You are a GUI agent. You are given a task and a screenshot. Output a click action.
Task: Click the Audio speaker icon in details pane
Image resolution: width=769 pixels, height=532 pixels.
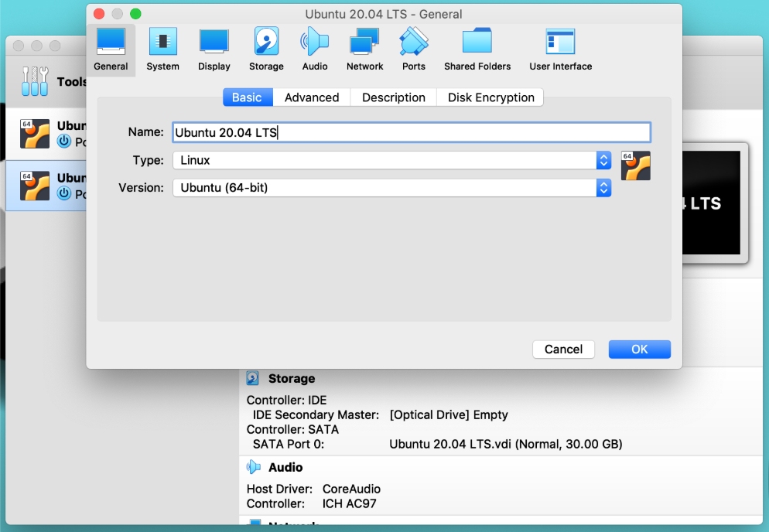(x=253, y=467)
